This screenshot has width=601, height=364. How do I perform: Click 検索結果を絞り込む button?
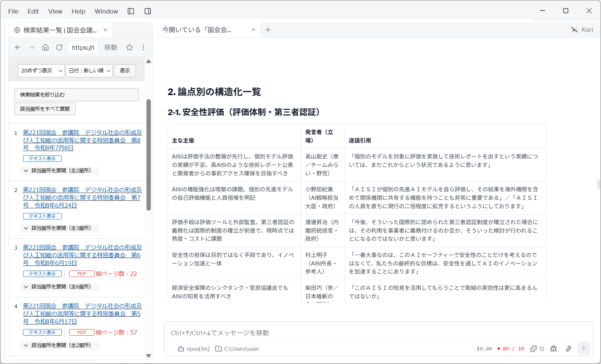[77, 95]
